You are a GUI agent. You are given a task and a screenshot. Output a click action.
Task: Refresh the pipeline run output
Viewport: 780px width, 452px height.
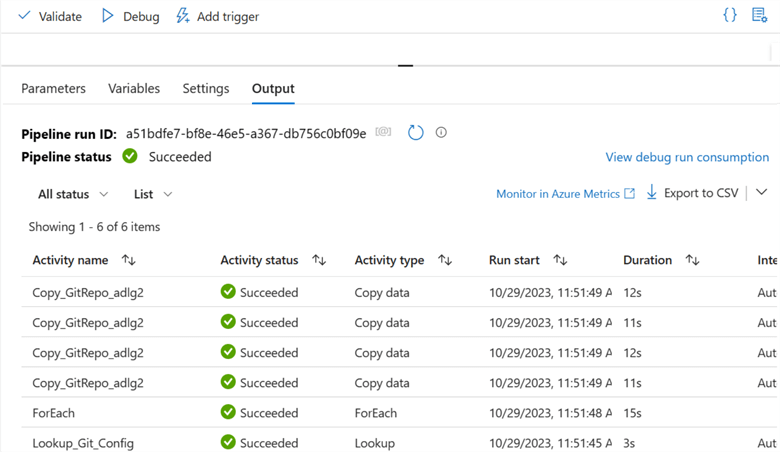[416, 132]
